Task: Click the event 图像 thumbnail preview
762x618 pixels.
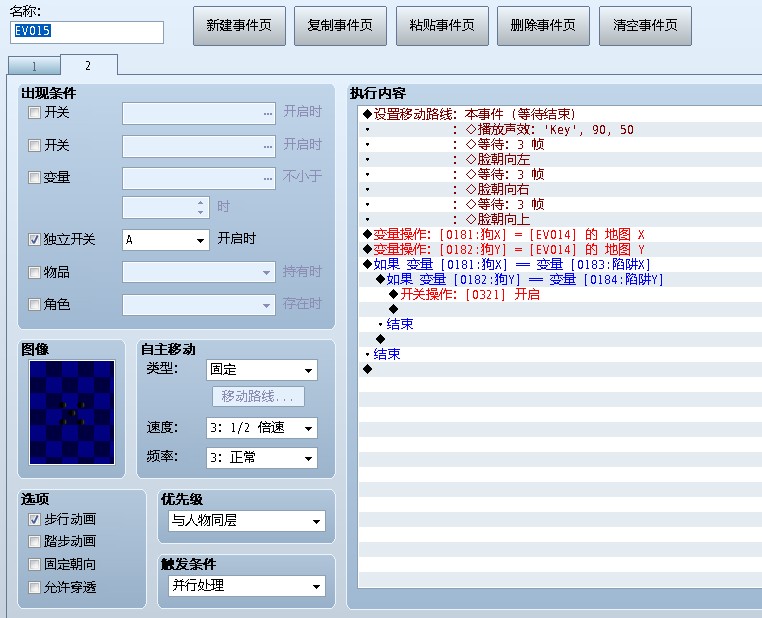Action: tap(72, 412)
